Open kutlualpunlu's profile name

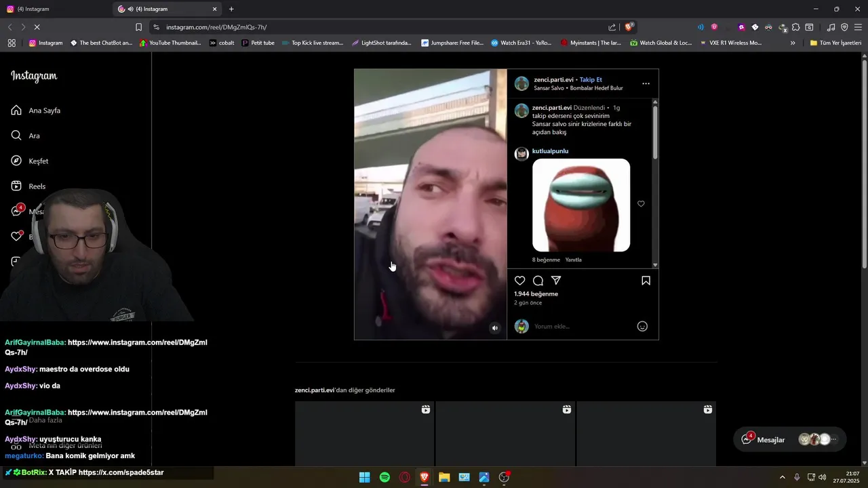(550, 151)
